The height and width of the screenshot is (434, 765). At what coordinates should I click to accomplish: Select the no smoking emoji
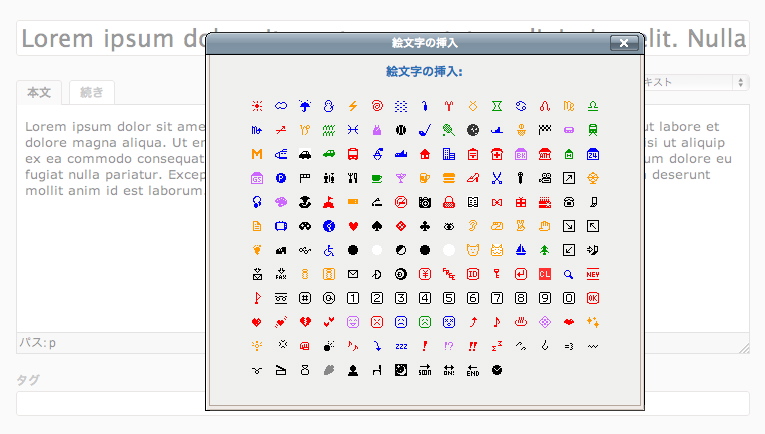pyautogui.click(x=401, y=202)
